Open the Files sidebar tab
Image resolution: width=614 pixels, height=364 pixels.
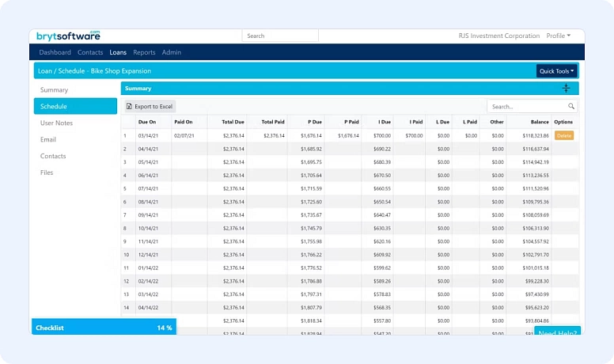click(x=75, y=172)
